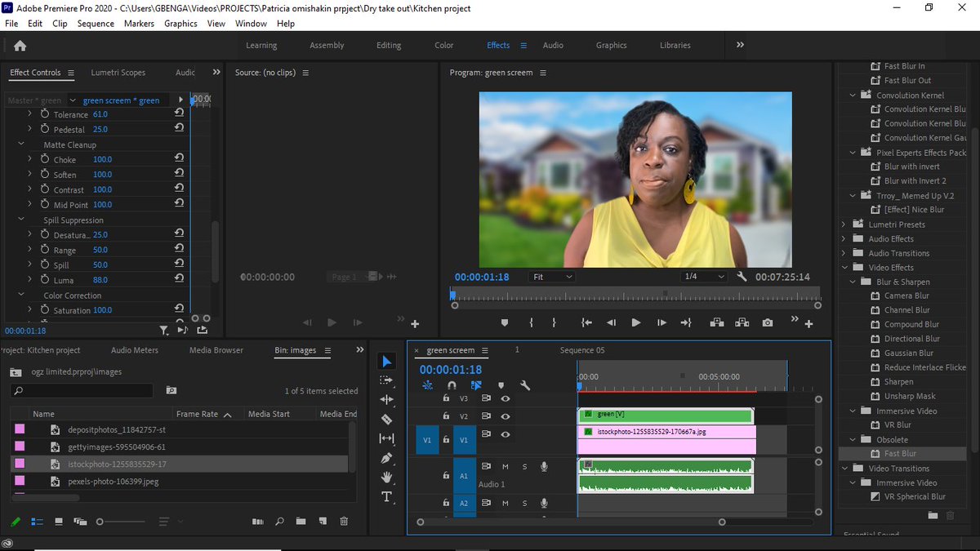Hide V1 track output eye

point(506,434)
